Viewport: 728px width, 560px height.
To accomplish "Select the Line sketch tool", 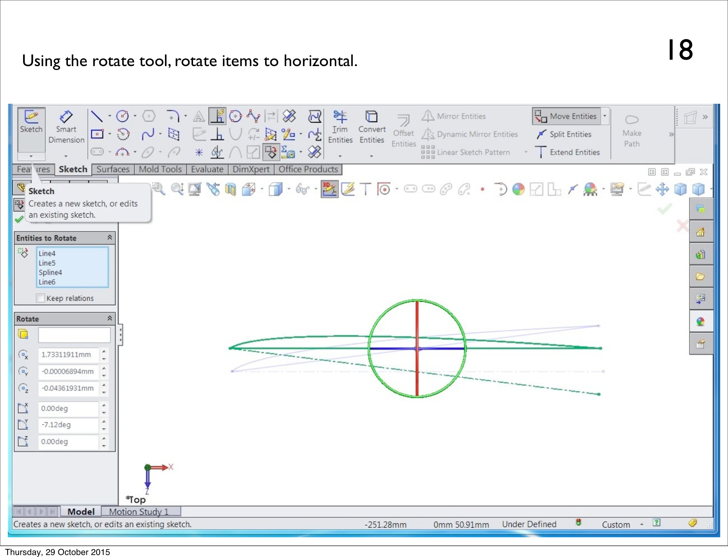I will click(97, 116).
